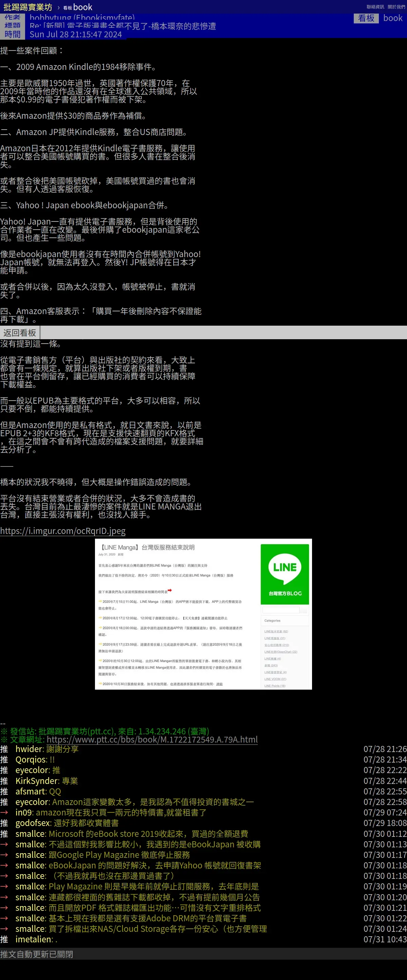Open the LINE Manga notice image thumbnail
Image resolution: width=407 pixels, height=980 pixels.
pos(203,614)
